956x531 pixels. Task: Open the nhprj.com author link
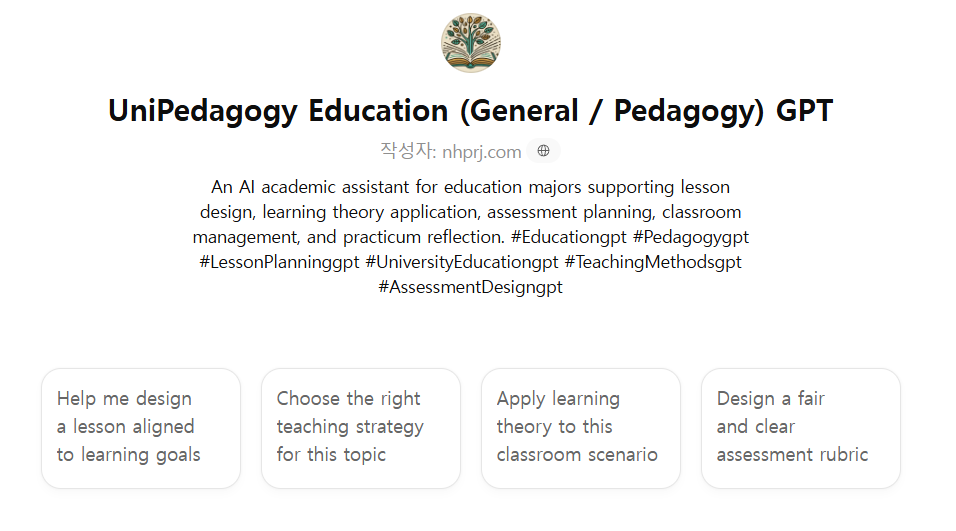(481, 151)
